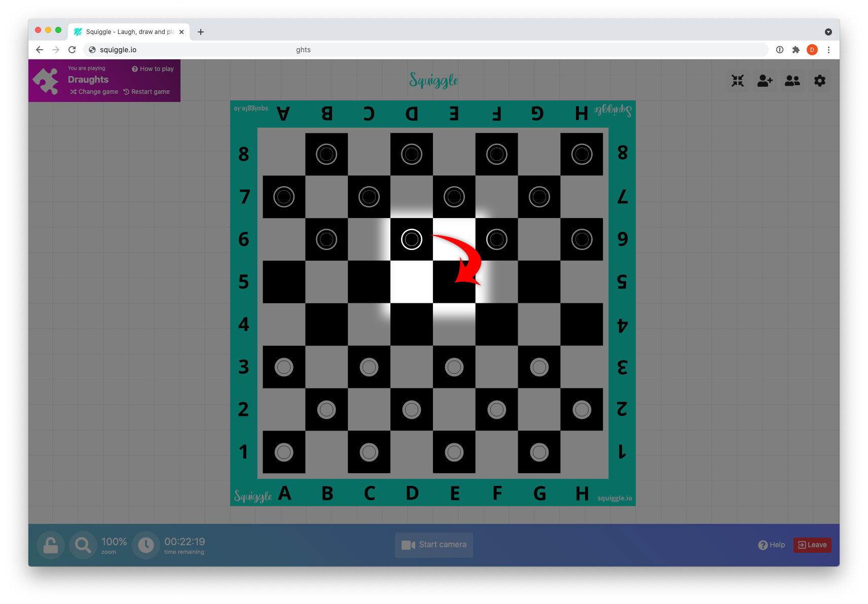Open a new browser tab

tap(201, 32)
